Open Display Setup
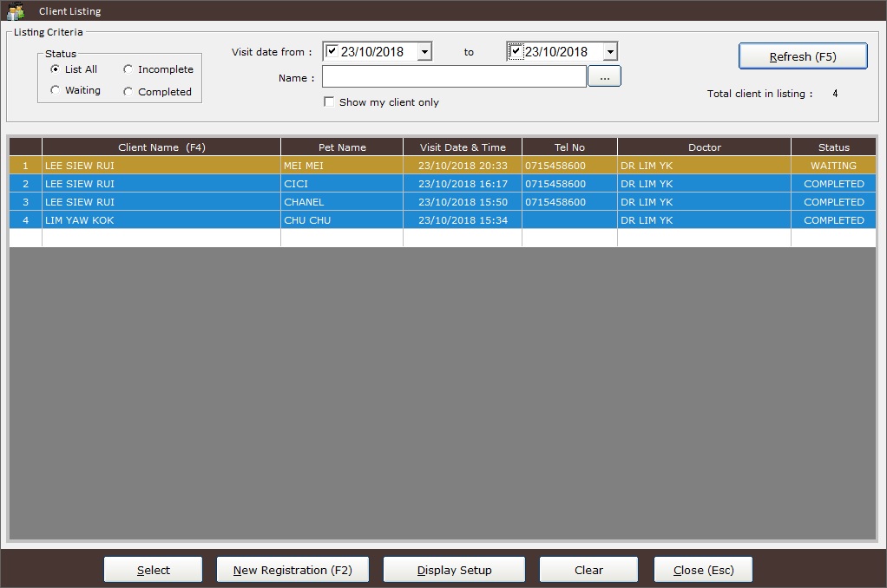This screenshot has width=887, height=588. pyautogui.click(x=454, y=570)
